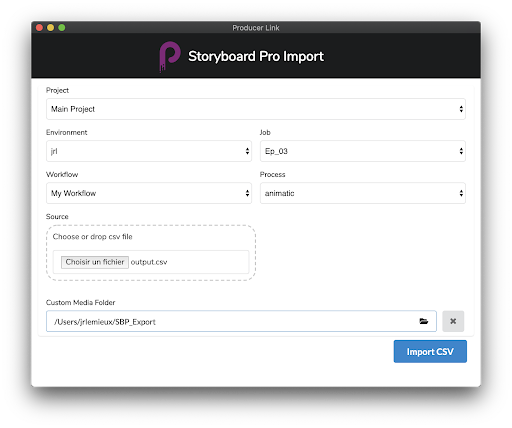Image resolution: width=512 pixels, height=428 pixels.
Task: Click the output.csv file name
Action: pyautogui.click(x=149, y=262)
